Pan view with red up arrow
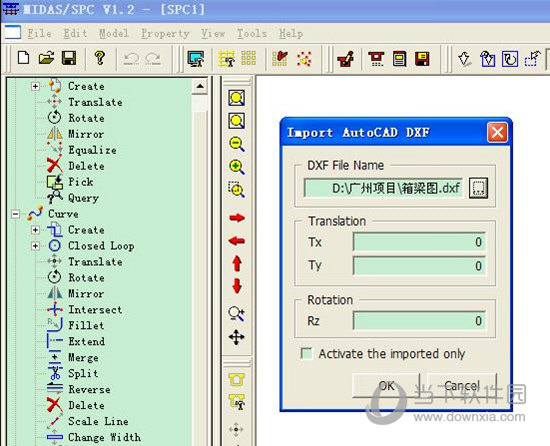This screenshot has width=550, height=446. point(237,264)
